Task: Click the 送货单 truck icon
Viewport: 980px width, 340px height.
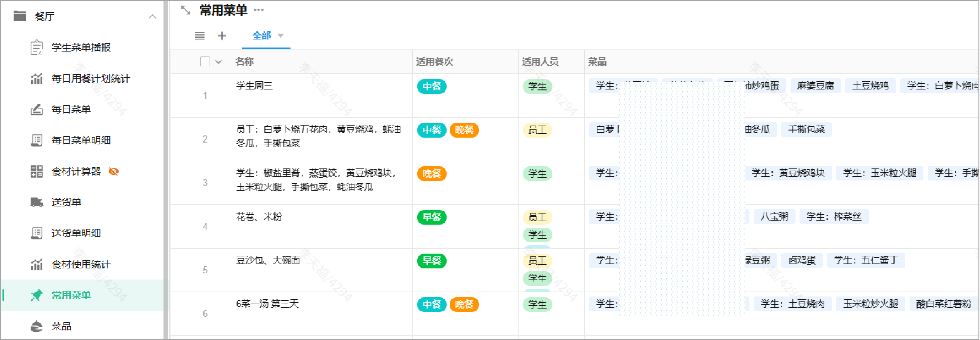Action: pyautogui.click(x=36, y=202)
